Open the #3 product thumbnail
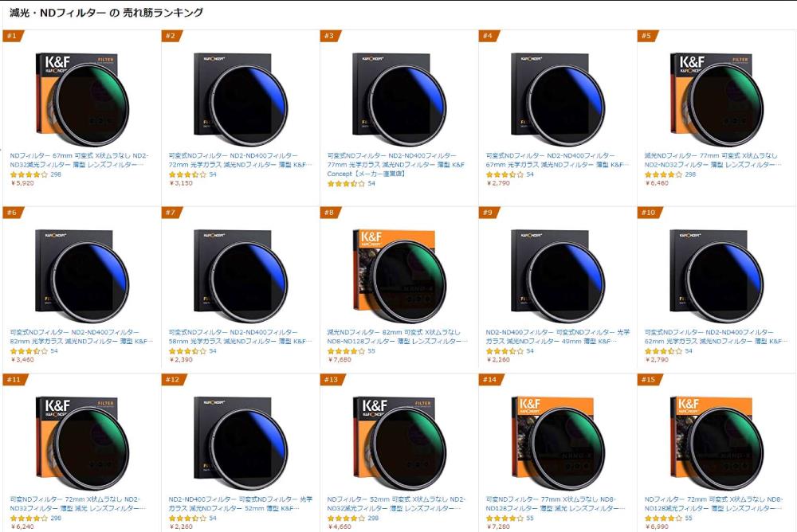Screen dimensions: 797x532 click(x=398, y=96)
